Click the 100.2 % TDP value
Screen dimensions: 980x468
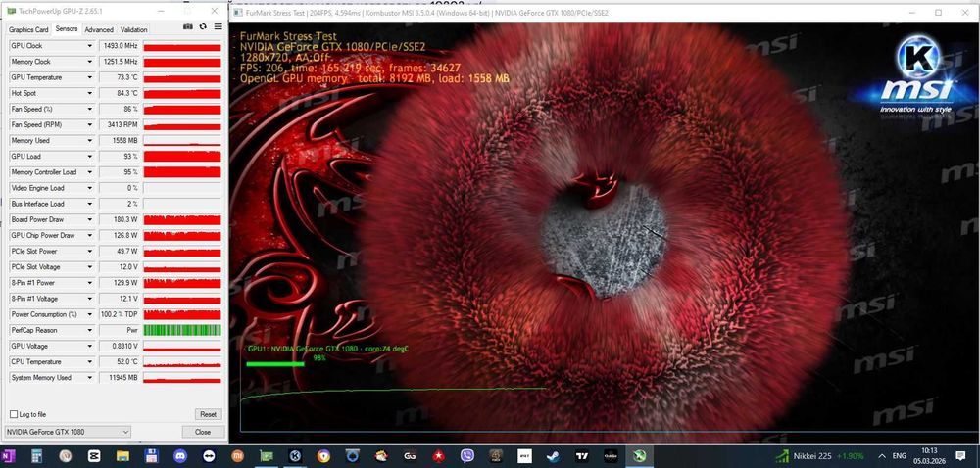(x=119, y=314)
